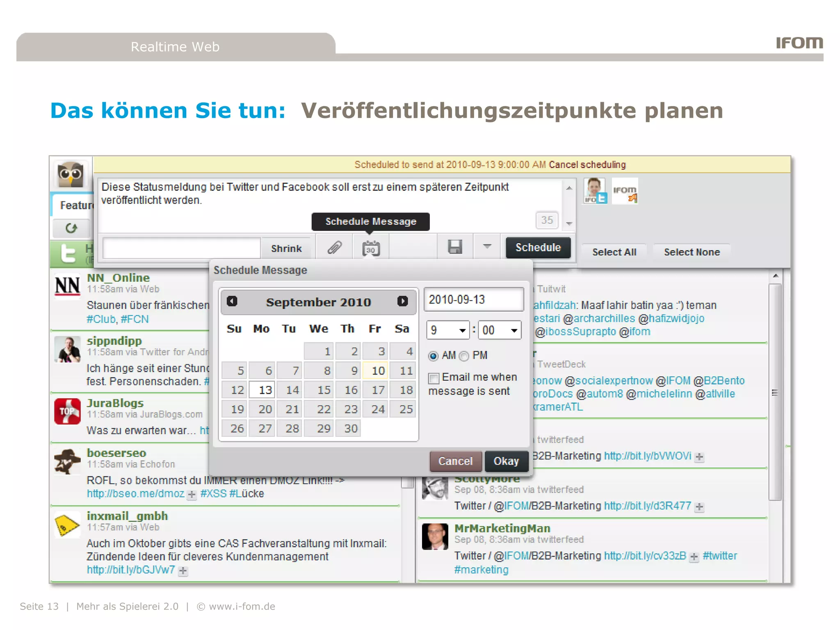Click the paperclip attach file icon

coord(334,247)
